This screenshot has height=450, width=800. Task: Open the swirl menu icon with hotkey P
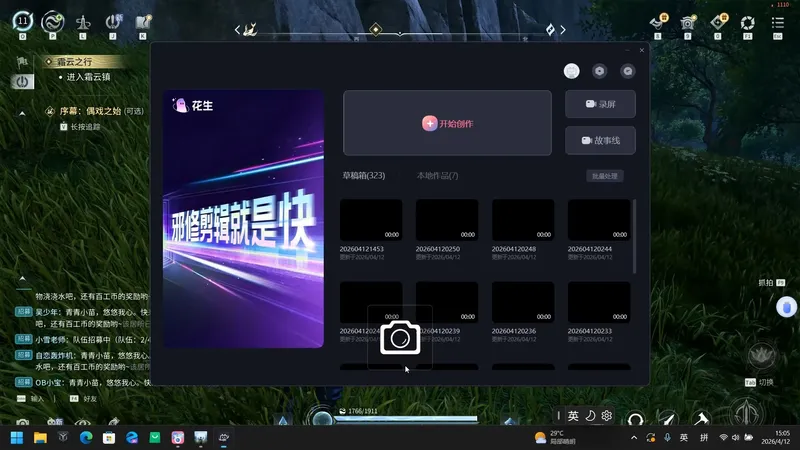pyautogui.click(x=53, y=22)
